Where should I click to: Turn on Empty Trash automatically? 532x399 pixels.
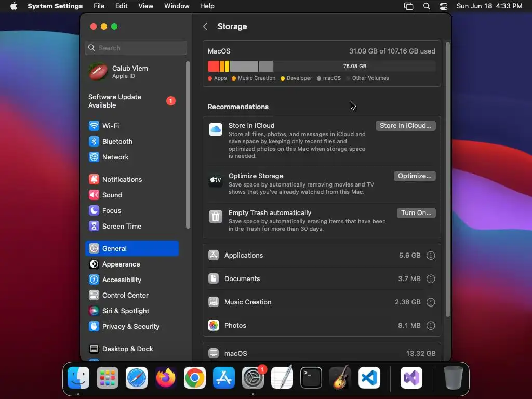point(416,213)
